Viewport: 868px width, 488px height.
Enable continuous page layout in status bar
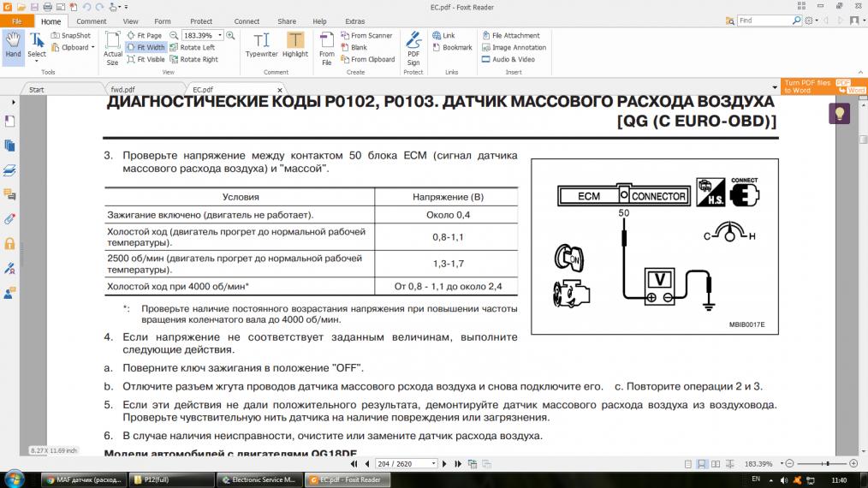tap(701, 464)
